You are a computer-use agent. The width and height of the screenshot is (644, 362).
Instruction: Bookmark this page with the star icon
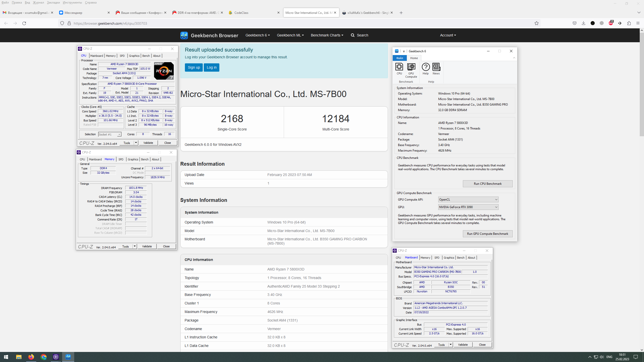(537, 23)
